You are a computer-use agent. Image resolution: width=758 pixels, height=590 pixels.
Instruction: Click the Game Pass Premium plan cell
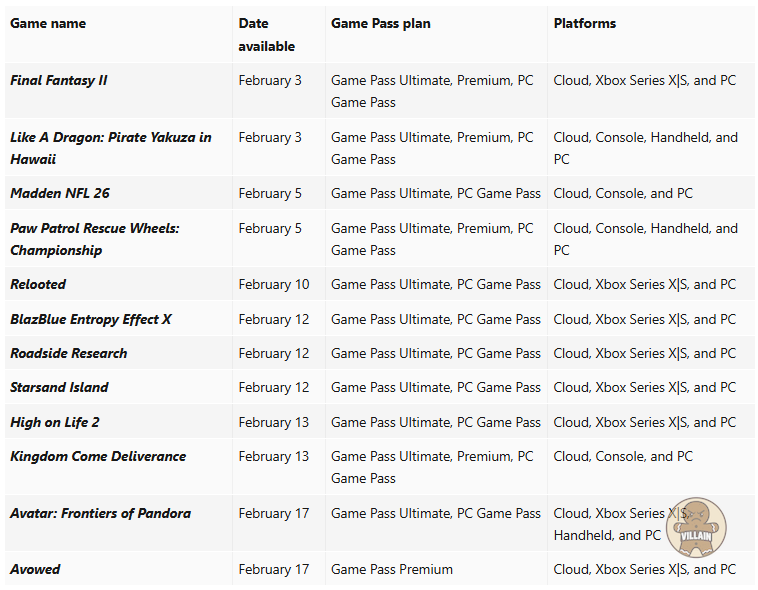click(391, 569)
